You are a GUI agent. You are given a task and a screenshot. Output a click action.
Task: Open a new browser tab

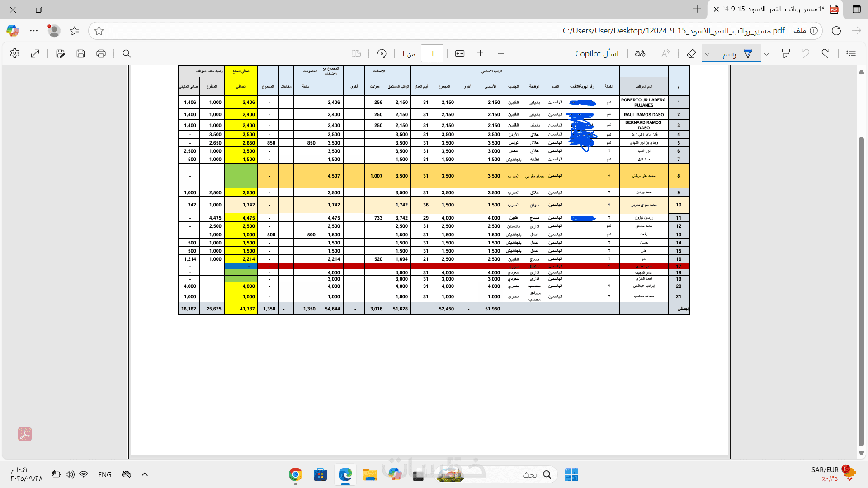click(697, 9)
